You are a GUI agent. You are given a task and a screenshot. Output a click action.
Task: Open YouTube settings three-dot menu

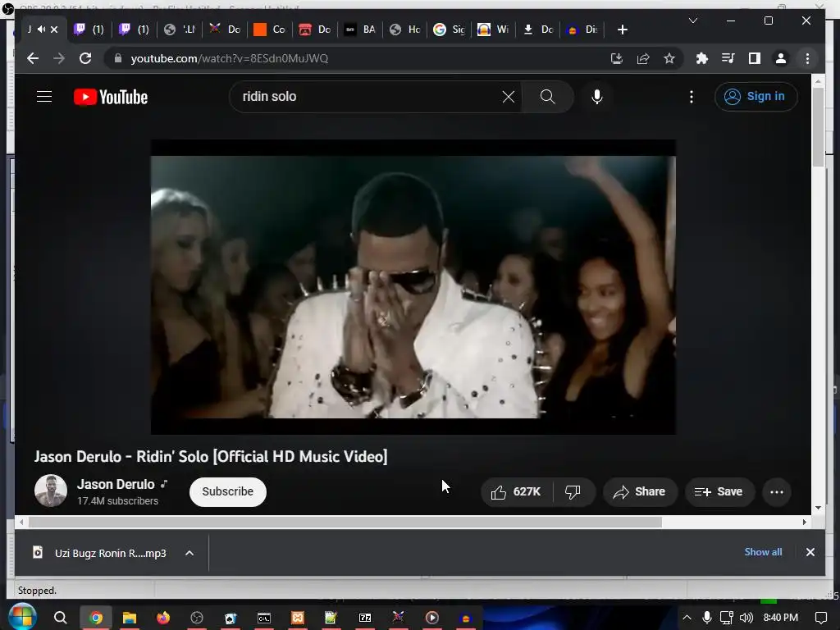691,97
